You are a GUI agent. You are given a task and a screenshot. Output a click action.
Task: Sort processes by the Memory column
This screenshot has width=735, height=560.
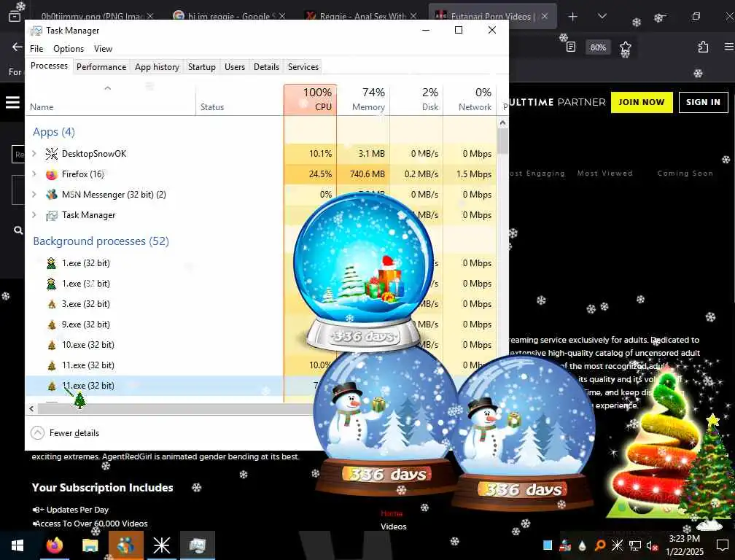coord(363,99)
